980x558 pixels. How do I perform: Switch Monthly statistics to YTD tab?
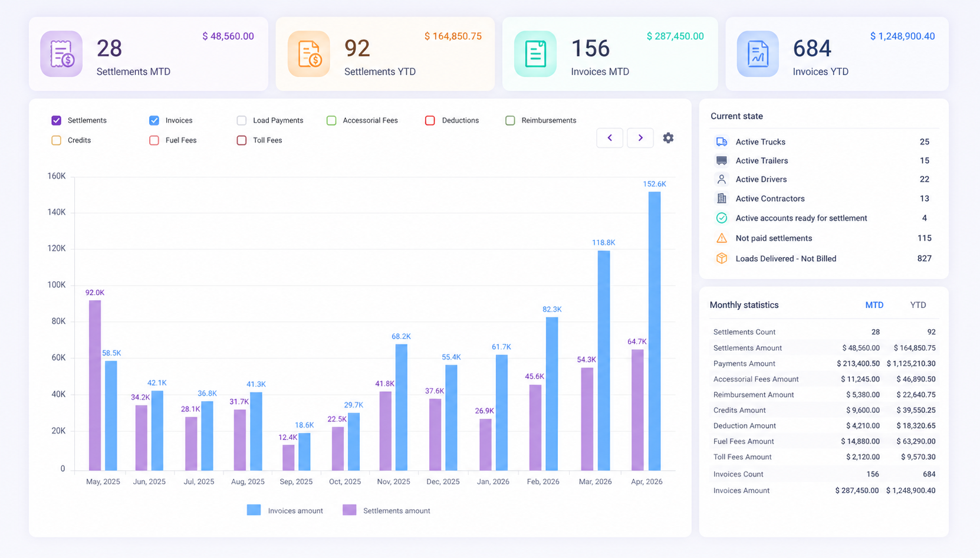(x=918, y=305)
